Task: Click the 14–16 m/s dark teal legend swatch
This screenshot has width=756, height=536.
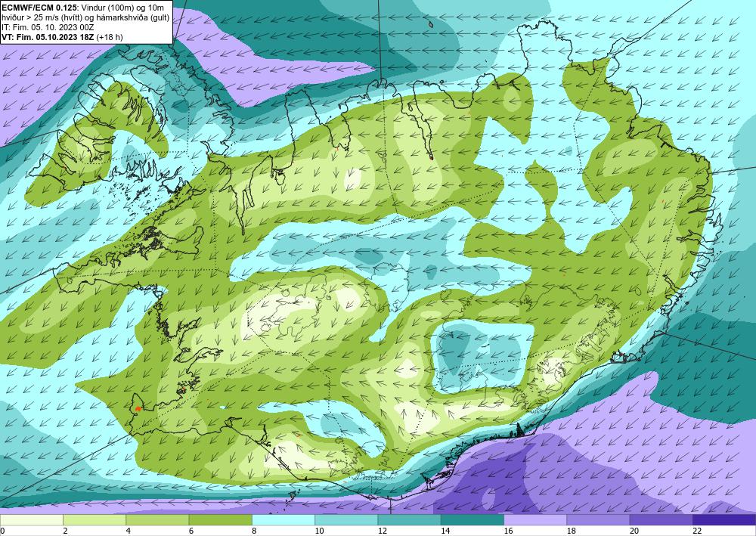Action: point(472,520)
